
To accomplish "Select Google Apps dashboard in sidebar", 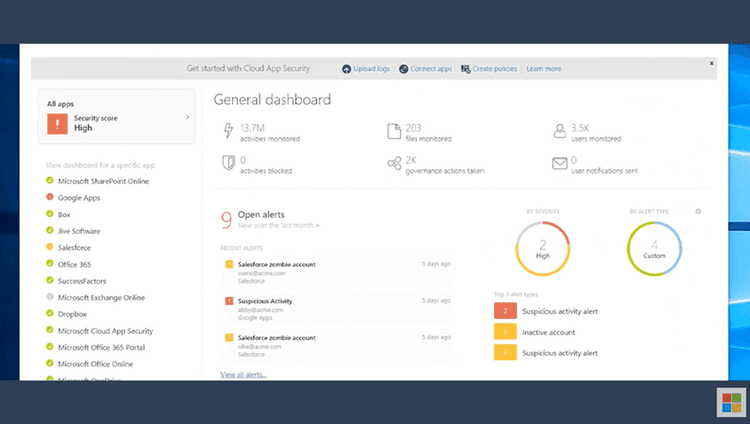I will tap(79, 197).
